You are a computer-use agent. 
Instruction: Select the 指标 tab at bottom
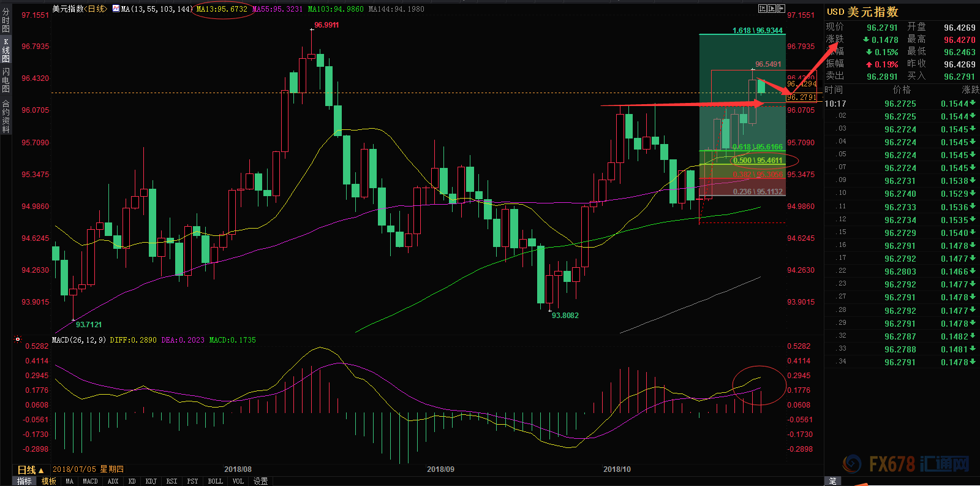pos(24,481)
